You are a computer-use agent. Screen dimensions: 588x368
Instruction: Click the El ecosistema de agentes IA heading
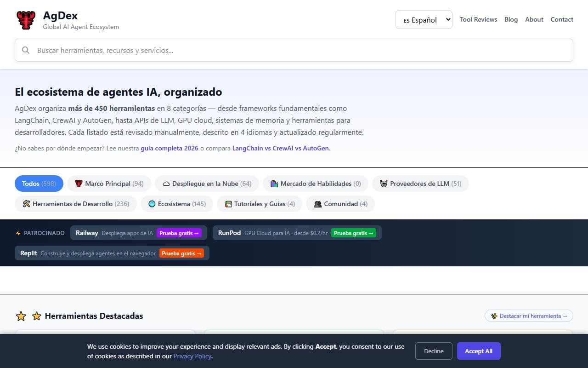tap(118, 92)
